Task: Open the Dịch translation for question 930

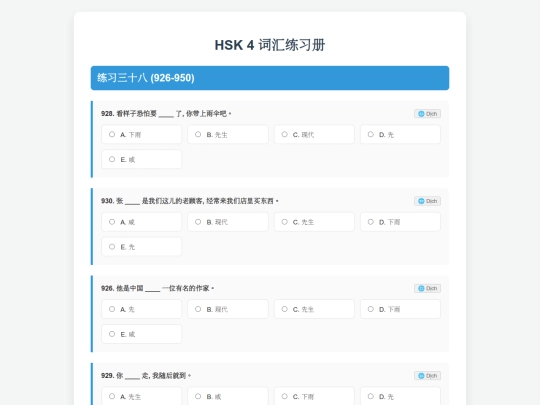Action: tap(427, 201)
